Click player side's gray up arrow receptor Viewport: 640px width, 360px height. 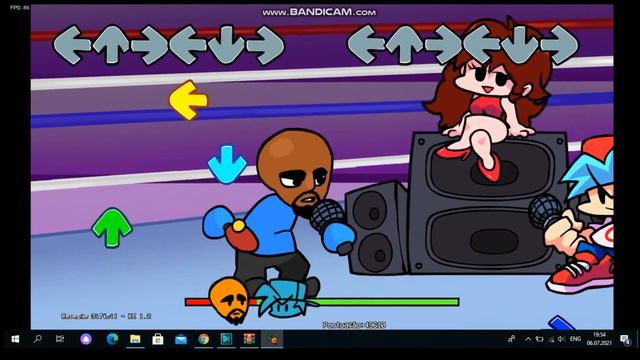[x=404, y=45]
